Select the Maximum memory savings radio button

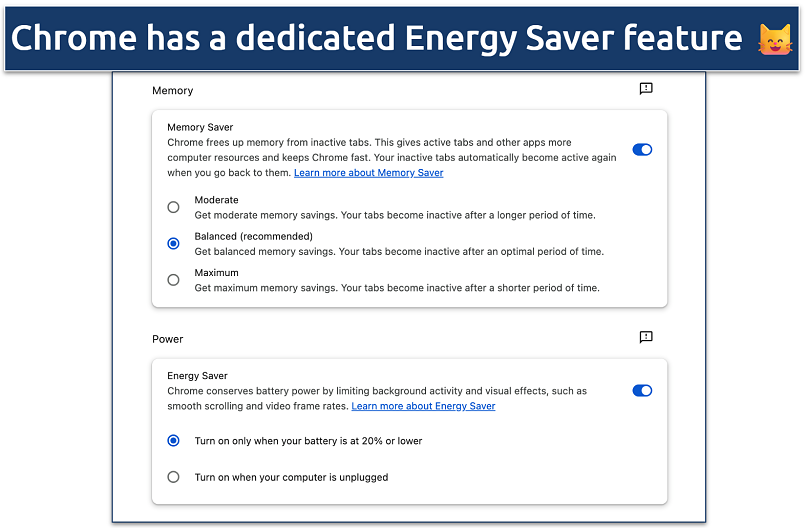(x=174, y=280)
